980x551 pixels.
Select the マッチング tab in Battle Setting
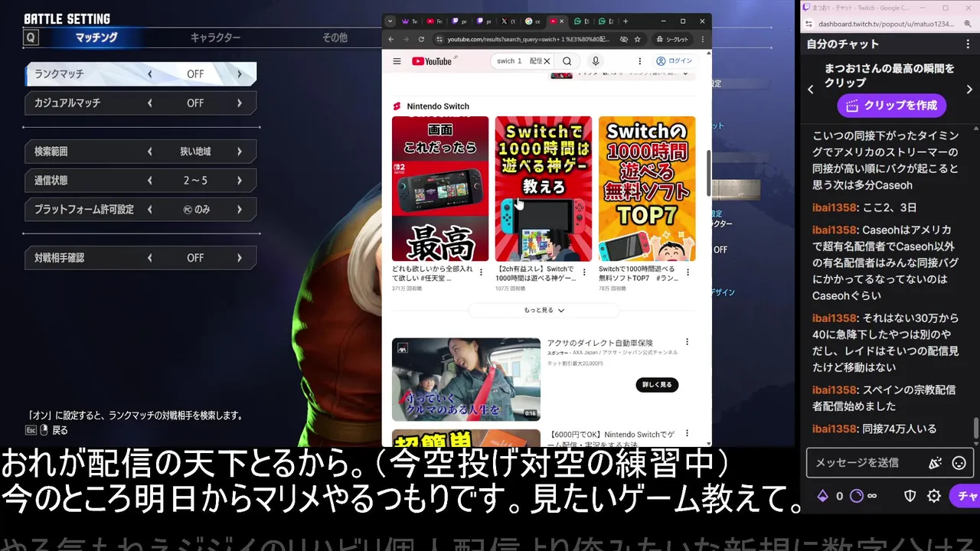pyautogui.click(x=96, y=37)
